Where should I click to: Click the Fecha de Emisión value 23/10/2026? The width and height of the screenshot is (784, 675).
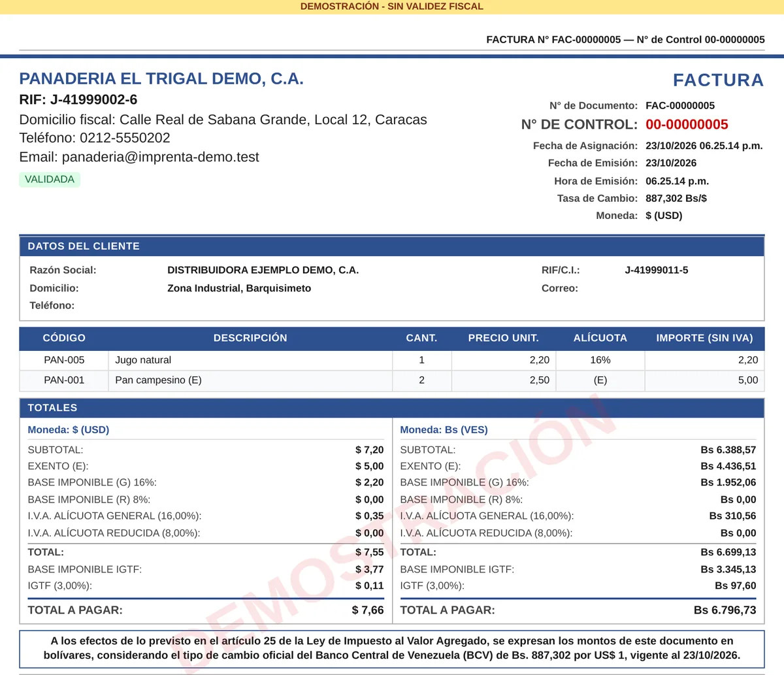671,163
